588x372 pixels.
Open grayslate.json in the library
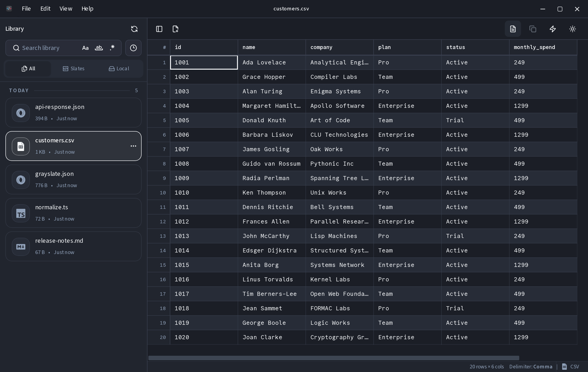coord(73,179)
